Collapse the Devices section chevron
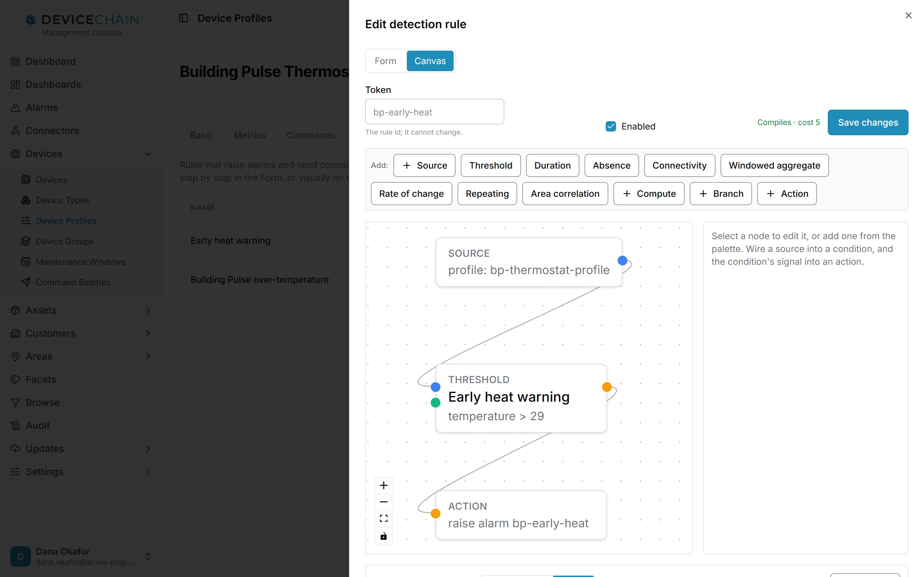 [x=148, y=154]
